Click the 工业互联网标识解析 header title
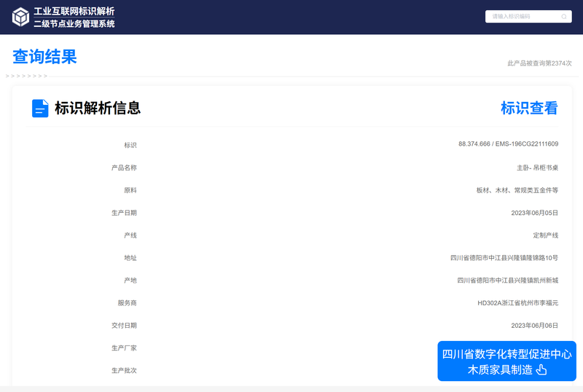The height and width of the screenshot is (392, 583). click(x=74, y=11)
